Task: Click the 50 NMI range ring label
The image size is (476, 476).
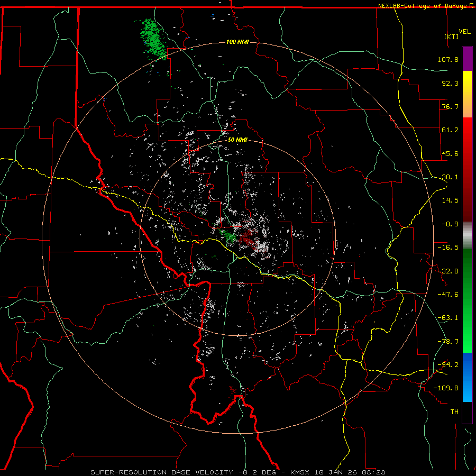Action: click(237, 140)
